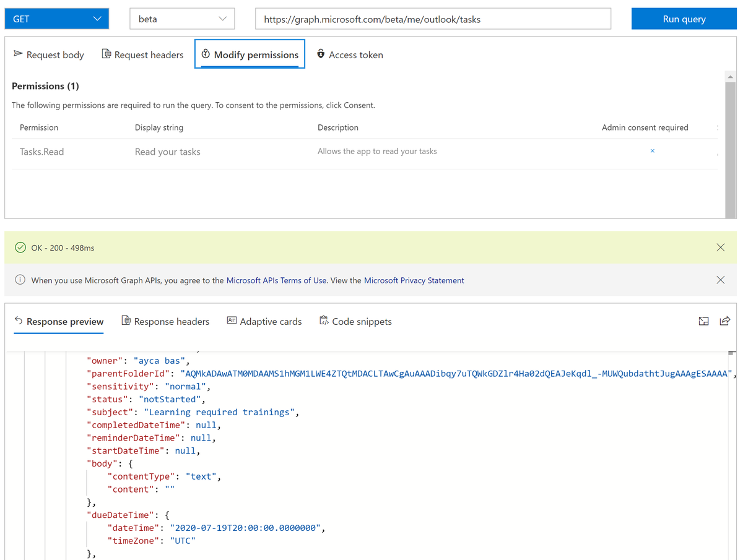743x560 pixels.
Task: Click the parentFolderId value string
Action: coord(456,373)
